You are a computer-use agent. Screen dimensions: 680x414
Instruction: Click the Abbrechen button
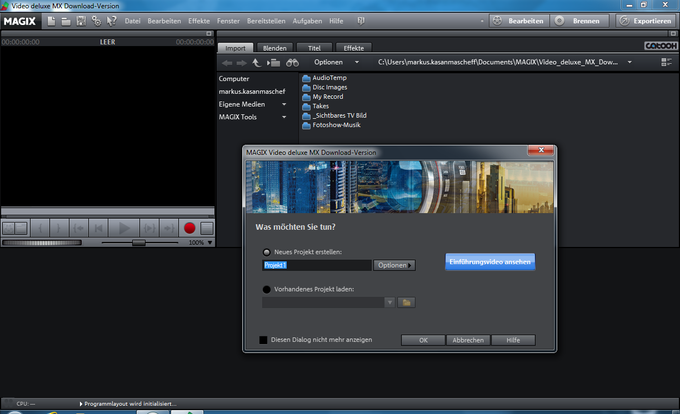[x=468, y=340]
